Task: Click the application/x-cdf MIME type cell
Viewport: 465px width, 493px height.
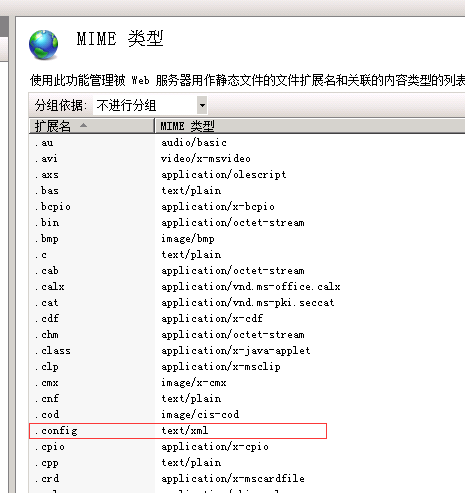Action: point(212,319)
